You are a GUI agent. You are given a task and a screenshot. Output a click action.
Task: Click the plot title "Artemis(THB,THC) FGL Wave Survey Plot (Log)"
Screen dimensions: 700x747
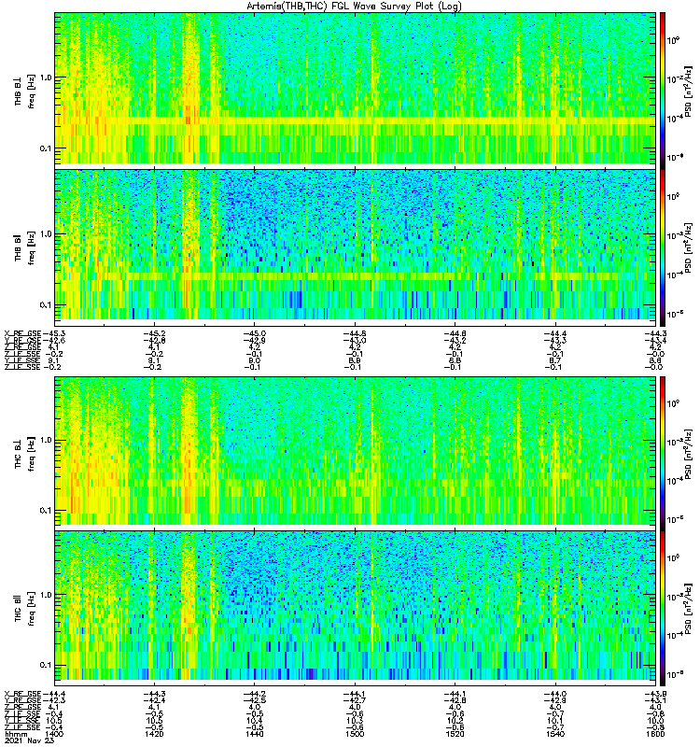click(354, 7)
